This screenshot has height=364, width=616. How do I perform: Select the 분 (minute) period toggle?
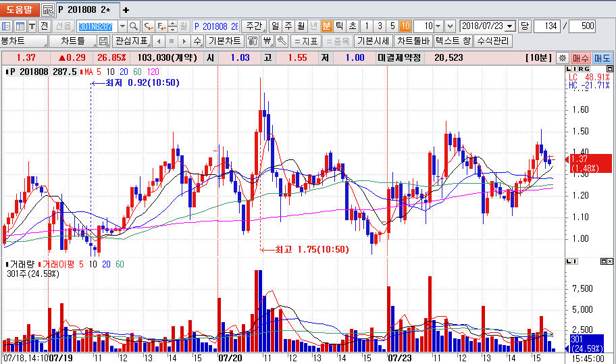click(326, 26)
